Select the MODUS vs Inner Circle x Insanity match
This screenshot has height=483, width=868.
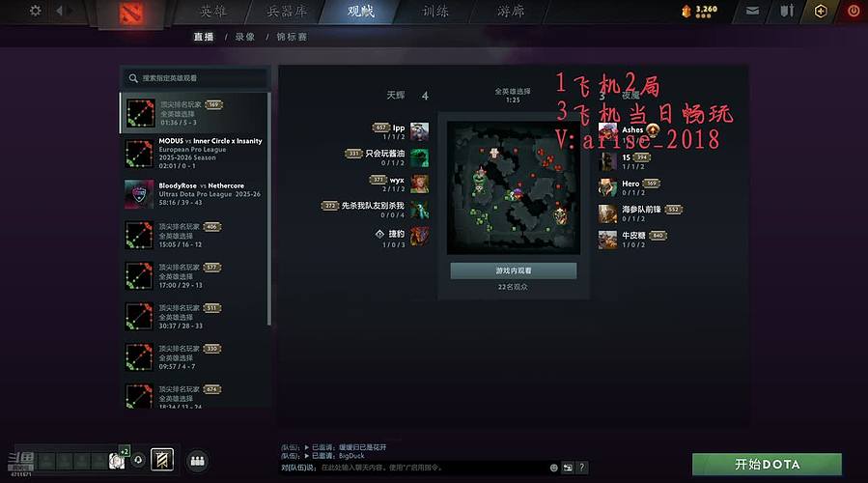[194, 154]
